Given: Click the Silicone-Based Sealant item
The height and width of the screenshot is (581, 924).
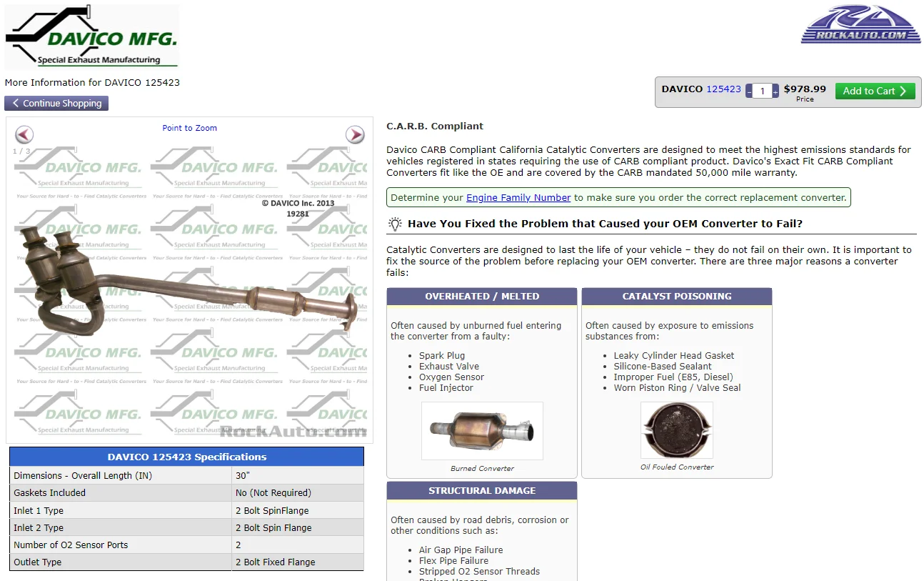Looking at the screenshot, I should click(663, 366).
